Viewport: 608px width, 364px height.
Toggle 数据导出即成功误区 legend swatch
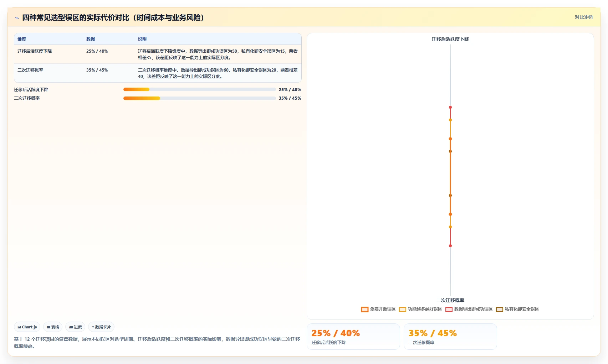[449, 309]
